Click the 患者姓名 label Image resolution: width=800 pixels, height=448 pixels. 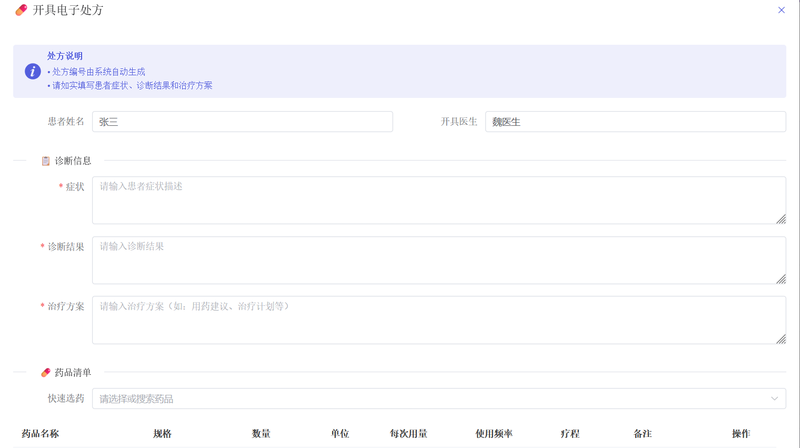tap(66, 121)
